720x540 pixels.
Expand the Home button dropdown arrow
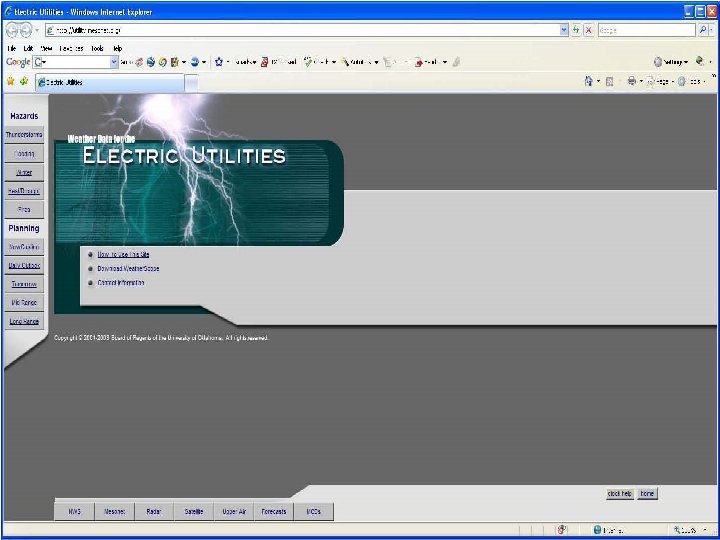(x=599, y=82)
